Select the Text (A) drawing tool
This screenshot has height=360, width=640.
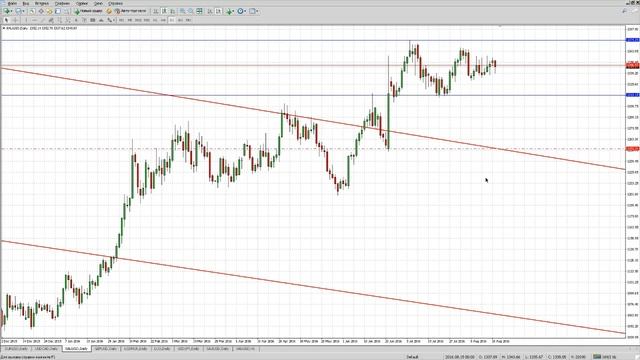[x=76, y=20]
